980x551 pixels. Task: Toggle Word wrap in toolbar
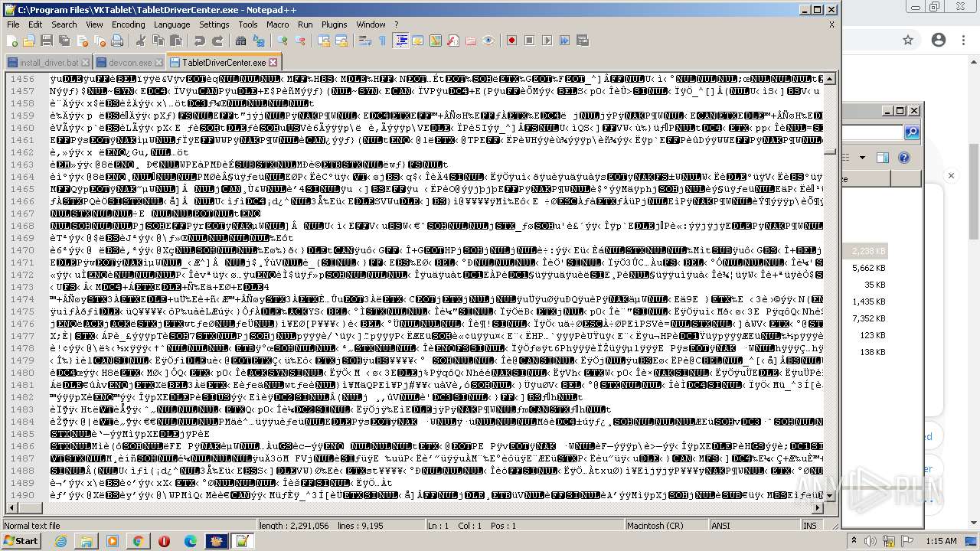(365, 41)
